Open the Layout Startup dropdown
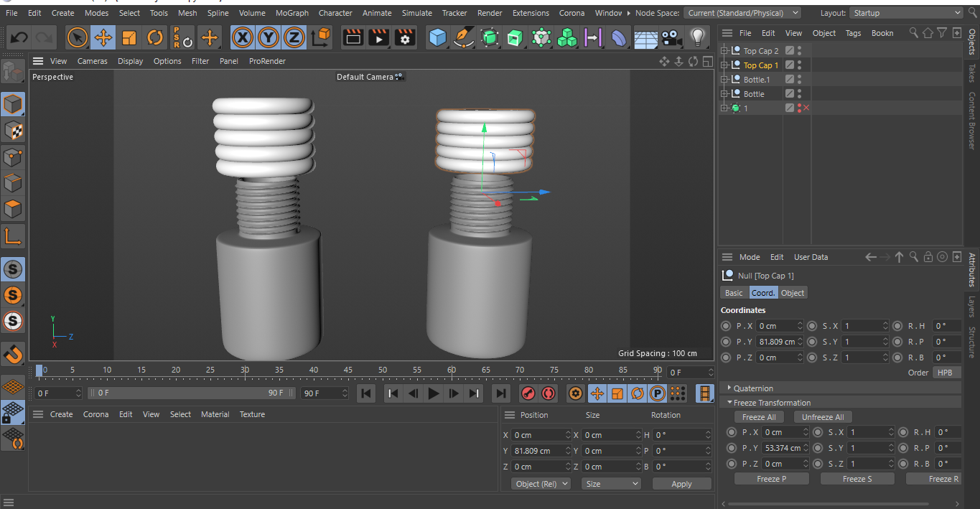Image resolution: width=980 pixels, height=509 pixels. pos(906,13)
